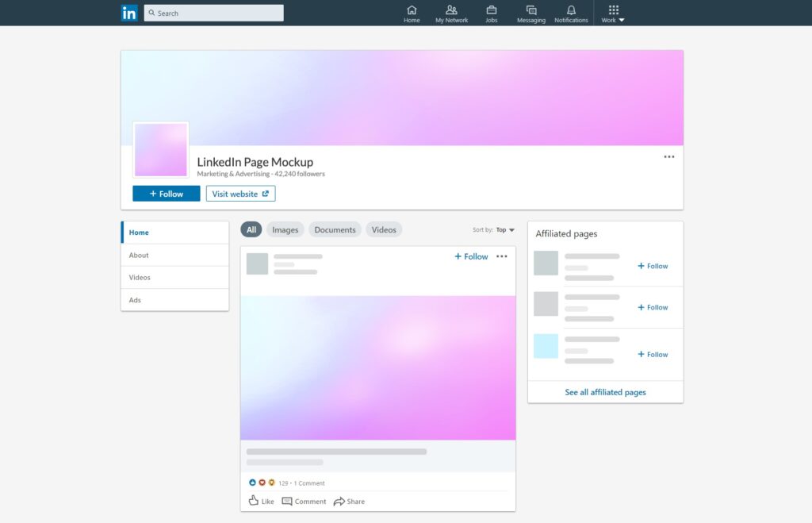Image resolution: width=812 pixels, height=523 pixels.
Task: Open My Network in the top bar
Action: [x=451, y=14]
